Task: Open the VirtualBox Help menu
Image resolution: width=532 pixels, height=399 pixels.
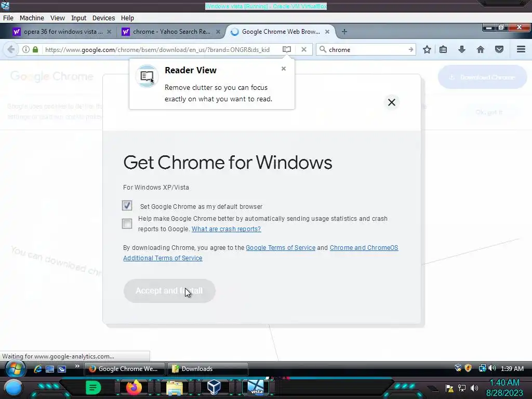Action: point(127,18)
